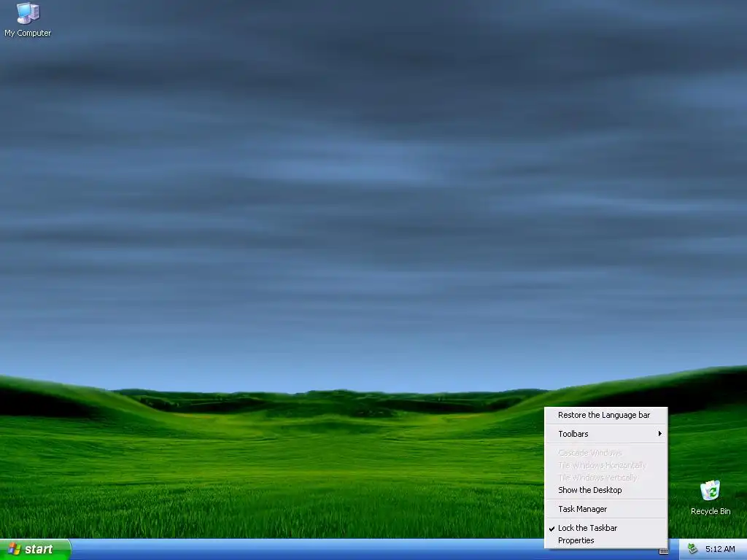Open the Start menu

[35, 550]
